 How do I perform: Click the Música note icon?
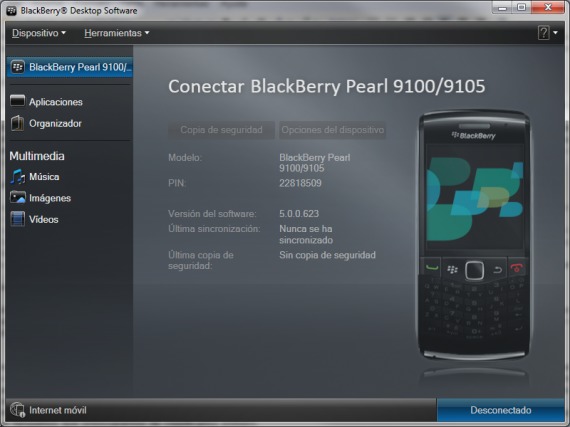pos(17,177)
